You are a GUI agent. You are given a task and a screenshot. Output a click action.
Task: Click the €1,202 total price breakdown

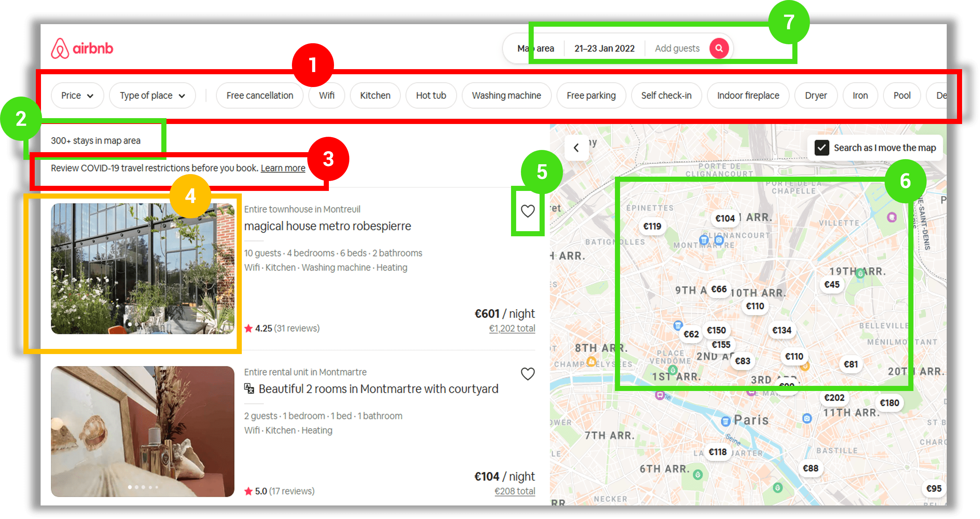pos(512,328)
